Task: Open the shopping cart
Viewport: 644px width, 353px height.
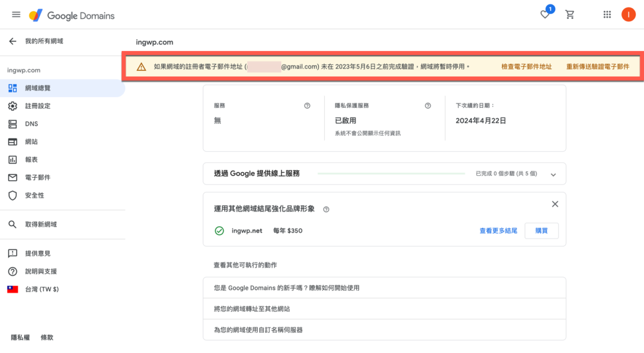Action: click(570, 15)
